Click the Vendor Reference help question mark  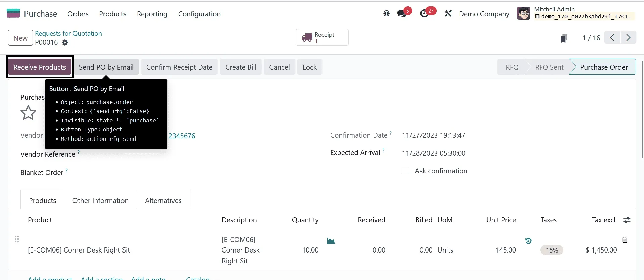[x=79, y=152]
